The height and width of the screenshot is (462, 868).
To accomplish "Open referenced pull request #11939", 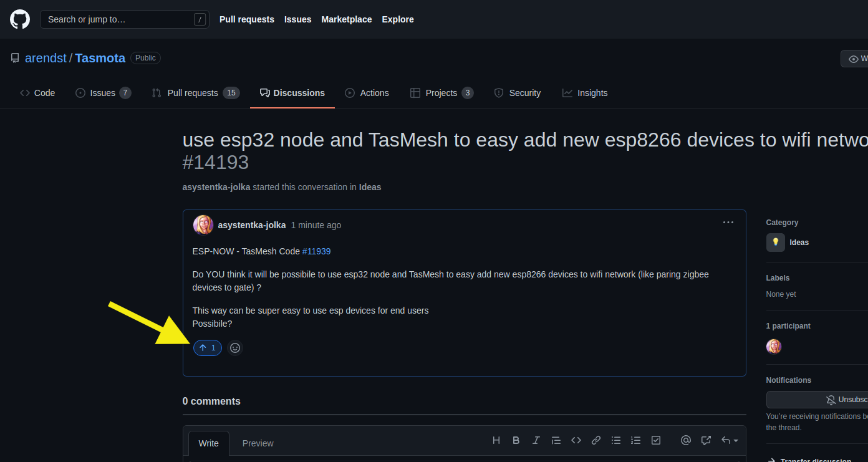I will click(316, 251).
